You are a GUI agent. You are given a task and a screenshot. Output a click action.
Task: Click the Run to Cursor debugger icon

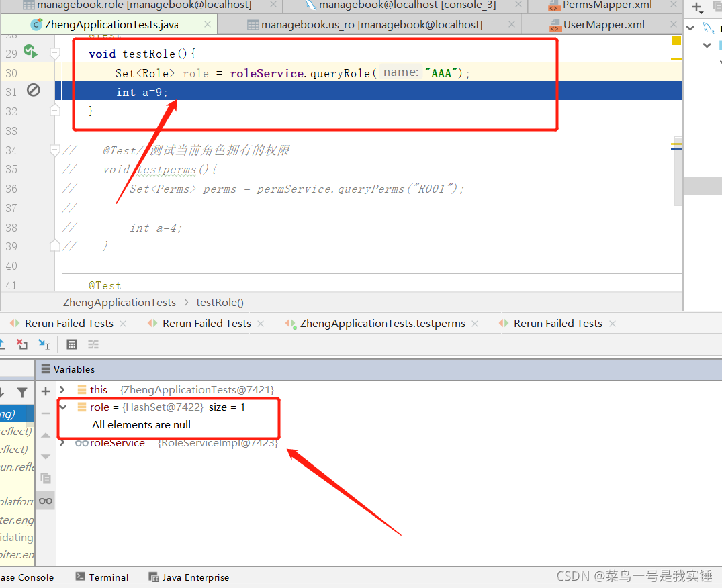click(44, 344)
